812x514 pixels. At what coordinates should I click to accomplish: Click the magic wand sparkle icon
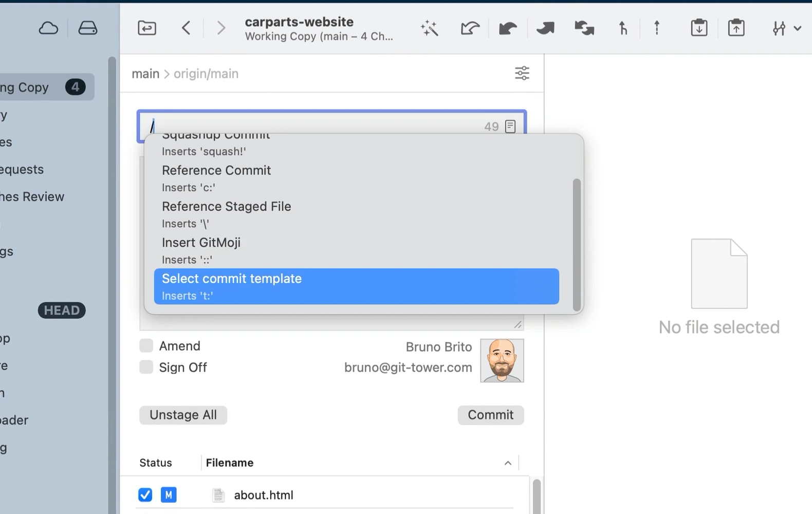point(430,28)
